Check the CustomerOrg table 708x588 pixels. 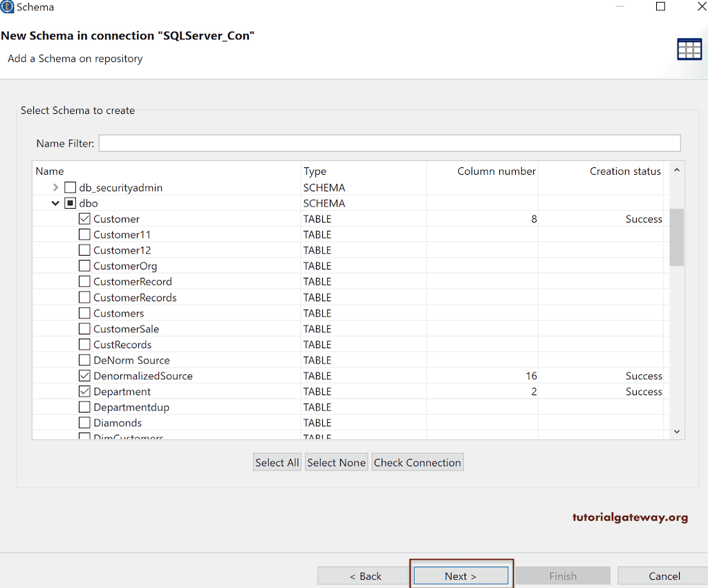pyautogui.click(x=84, y=265)
